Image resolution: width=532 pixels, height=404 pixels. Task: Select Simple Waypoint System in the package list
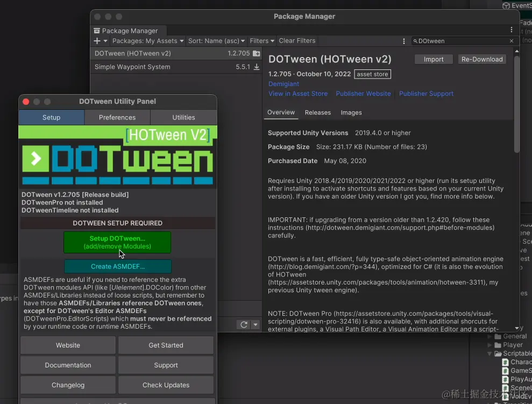click(176, 67)
